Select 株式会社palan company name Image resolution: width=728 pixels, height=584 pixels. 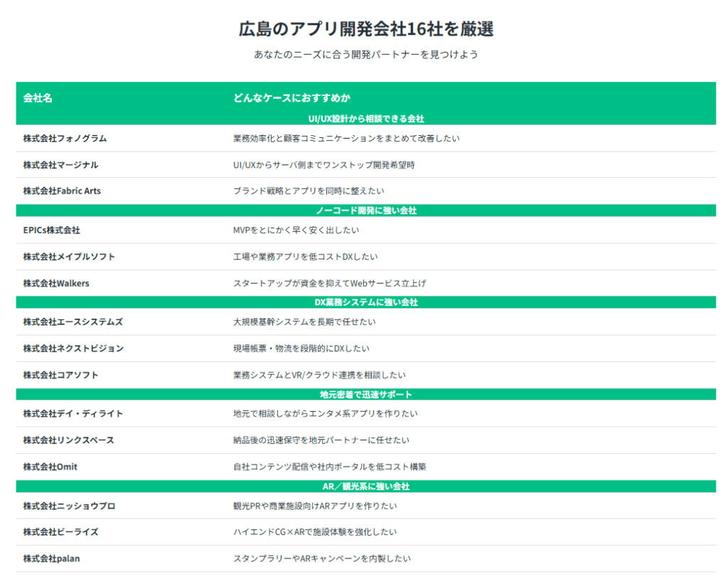[x=51, y=559]
